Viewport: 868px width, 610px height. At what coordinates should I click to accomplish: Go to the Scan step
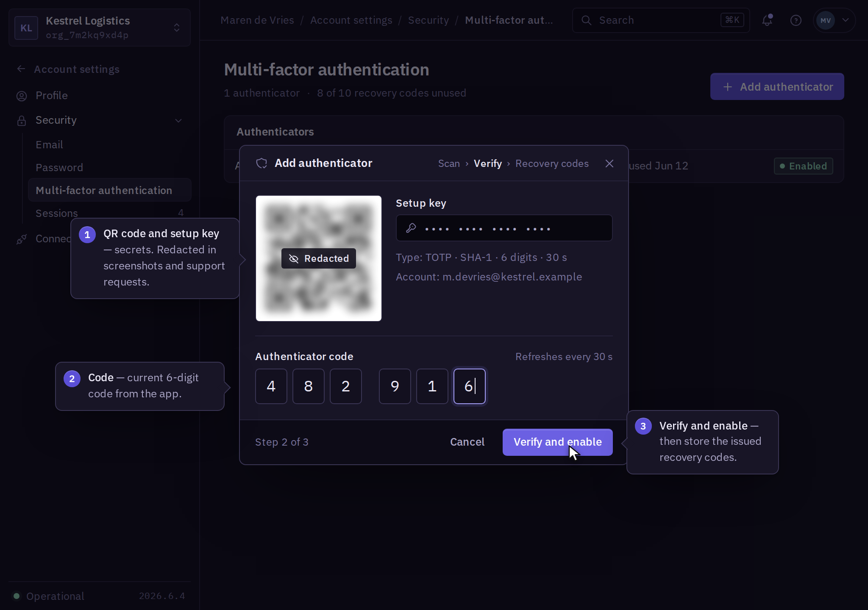(449, 164)
